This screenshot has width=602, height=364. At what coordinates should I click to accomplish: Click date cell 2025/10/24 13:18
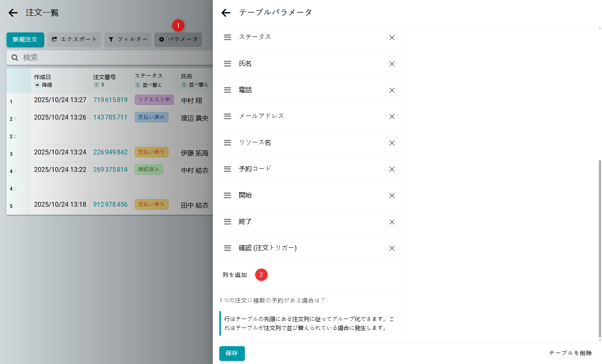(x=60, y=204)
